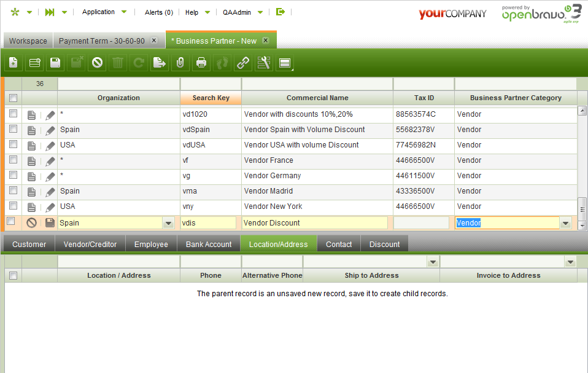
Task: Click the quick launch forward icon
Action: point(50,12)
